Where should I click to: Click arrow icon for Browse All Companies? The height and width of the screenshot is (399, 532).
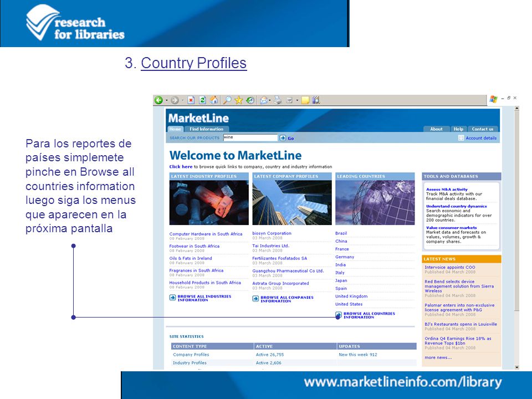click(x=255, y=299)
